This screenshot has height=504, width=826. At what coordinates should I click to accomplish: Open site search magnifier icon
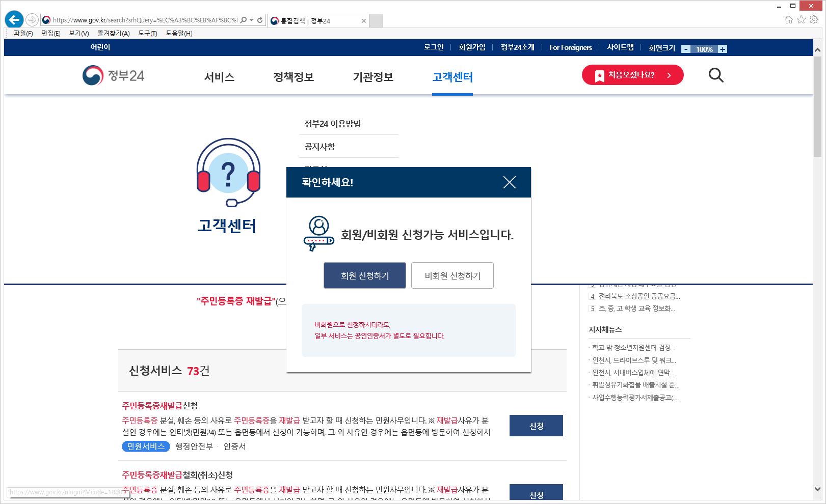(x=716, y=75)
